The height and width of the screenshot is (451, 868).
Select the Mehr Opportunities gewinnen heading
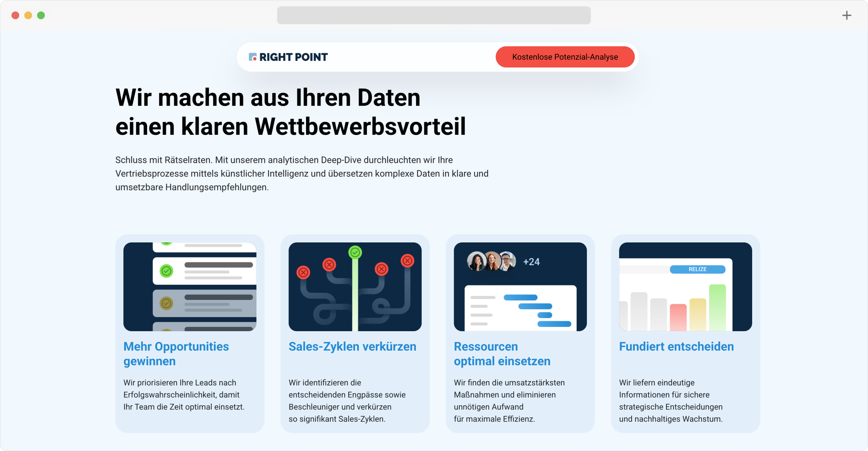176,354
